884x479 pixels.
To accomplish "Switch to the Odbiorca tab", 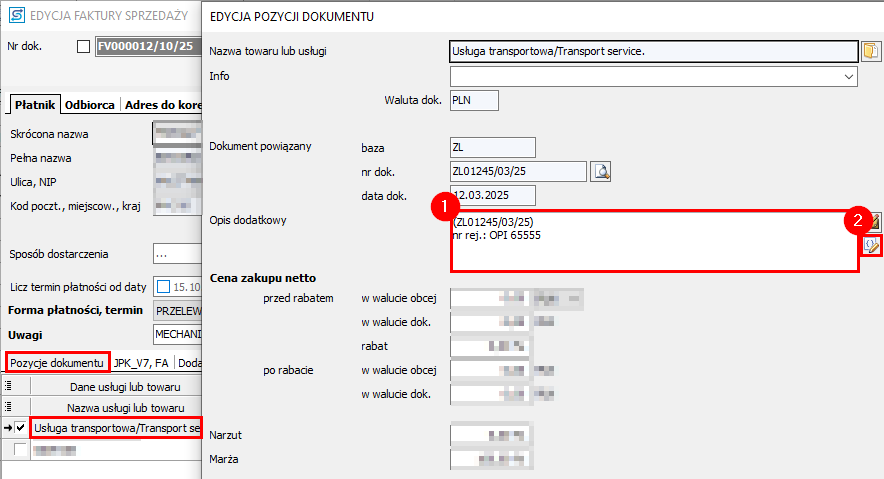I will tap(90, 104).
